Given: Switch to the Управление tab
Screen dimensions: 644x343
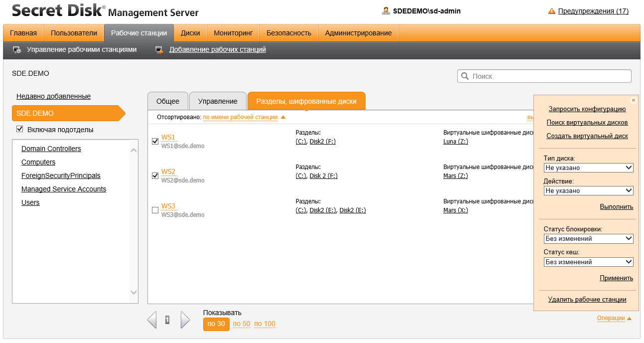Looking at the screenshot, I should click(218, 101).
